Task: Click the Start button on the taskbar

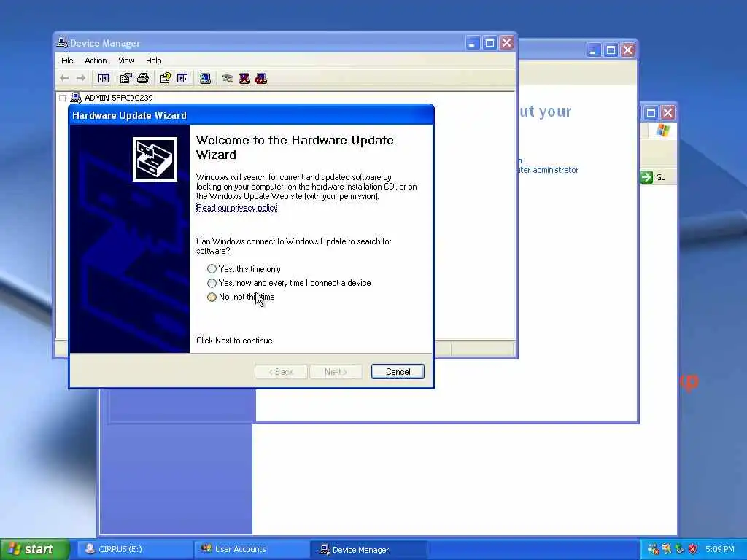Action: pos(34,549)
